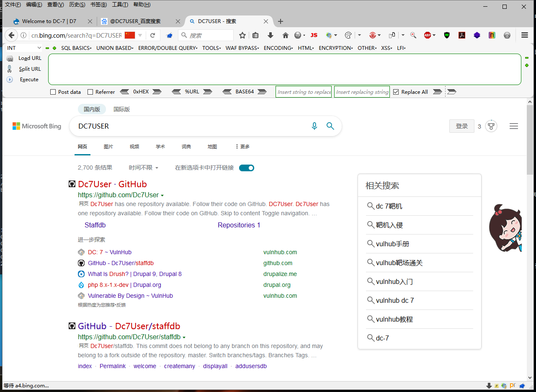Bookmark this page with the star icon

[x=242, y=35]
